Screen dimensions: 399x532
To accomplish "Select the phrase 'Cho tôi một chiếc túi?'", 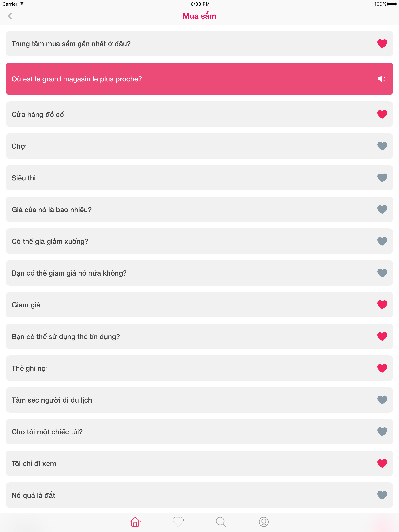I will coord(199,432).
